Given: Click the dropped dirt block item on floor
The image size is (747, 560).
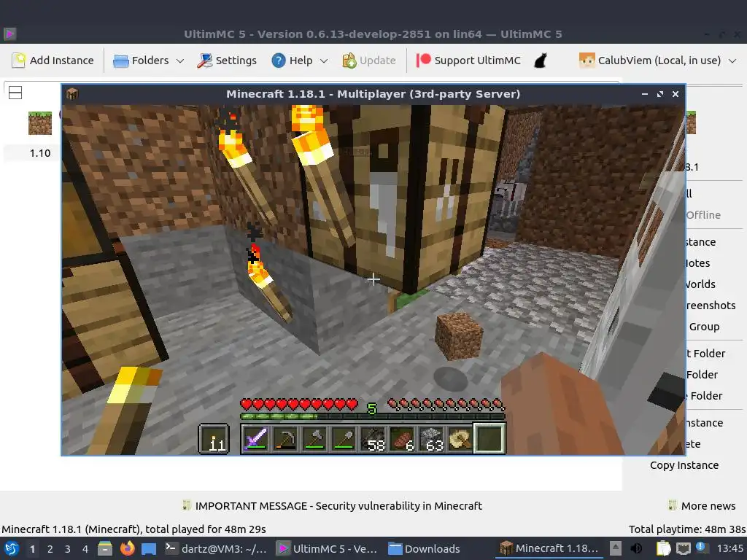Looking at the screenshot, I should pyautogui.click(x=458, y=335).
